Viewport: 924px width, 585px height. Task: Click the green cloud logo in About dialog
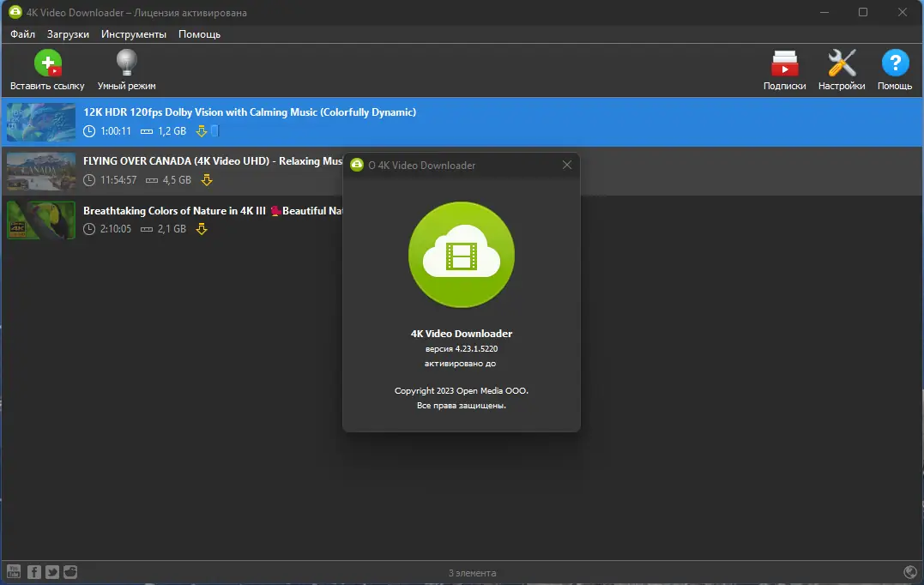tap(462, 255)
